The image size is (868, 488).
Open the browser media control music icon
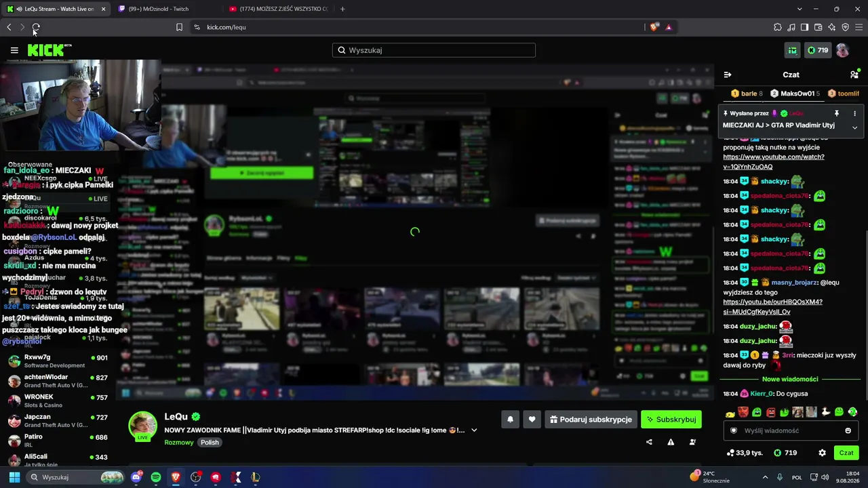[791, 27]
